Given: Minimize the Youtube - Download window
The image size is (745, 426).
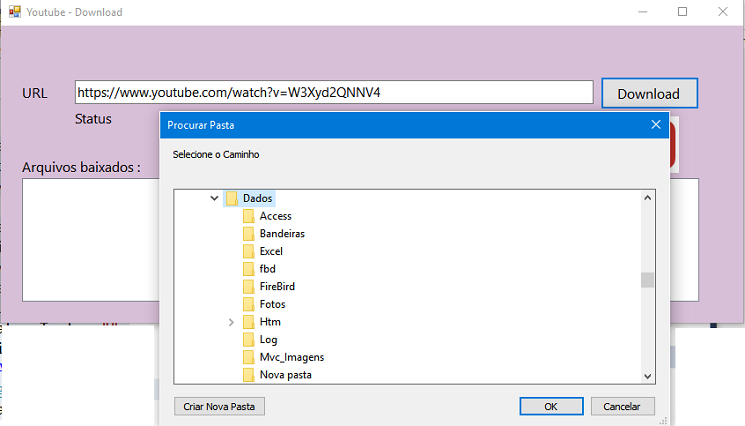Looking at the screenshot, I should (643, 12).
